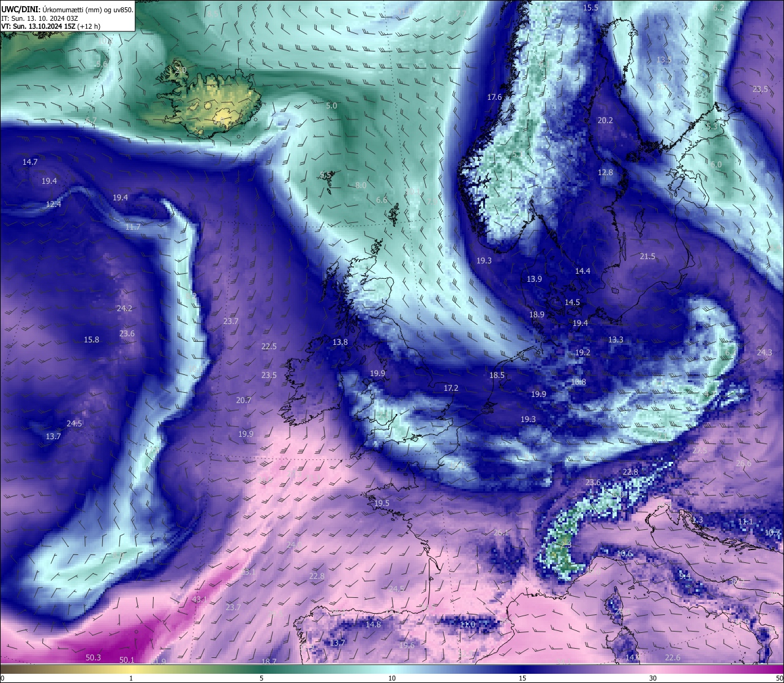Screen dimensions: 784x683
Task: Click the 19.6 value label
Action: [407, 646]
